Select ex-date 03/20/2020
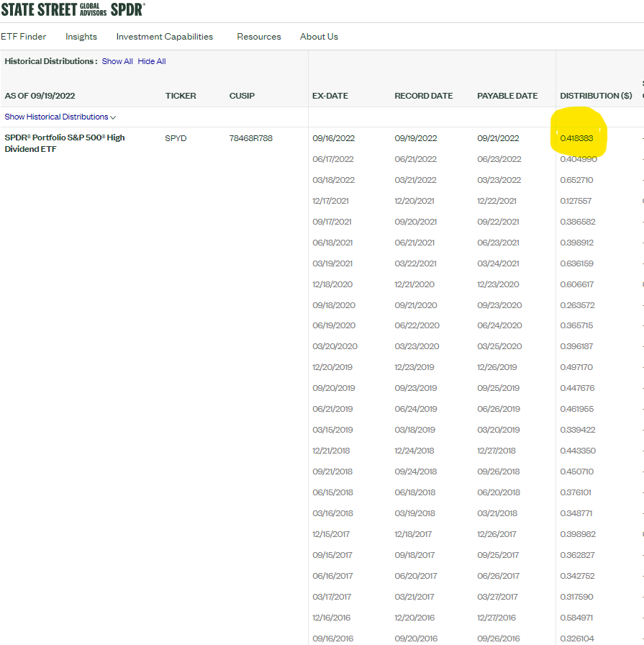The height and width of the screenshot is (645, 644). (335, 347)
